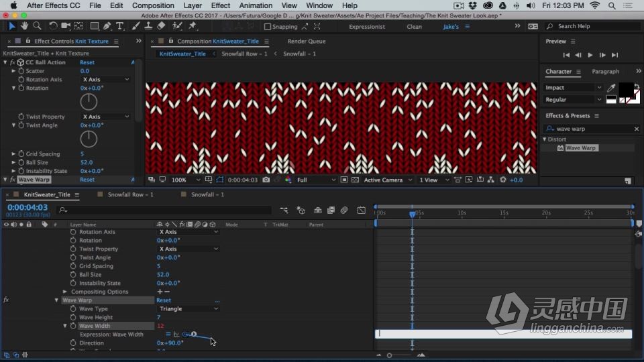
Task: Select the Roto Brush tool
Action: pyautogui.click(x=177, y=26)
